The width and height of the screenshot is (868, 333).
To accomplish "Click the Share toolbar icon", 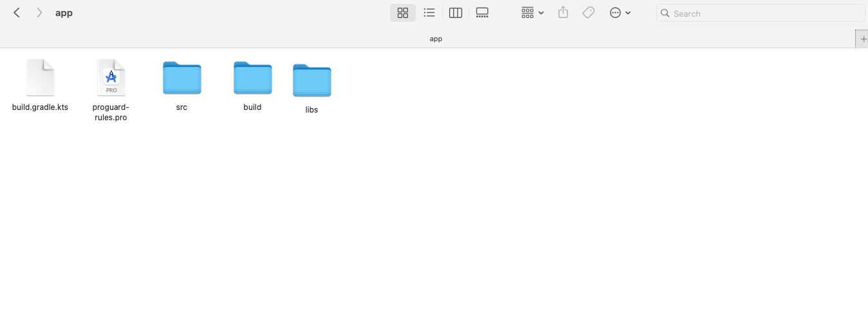I will click(563, 12).
